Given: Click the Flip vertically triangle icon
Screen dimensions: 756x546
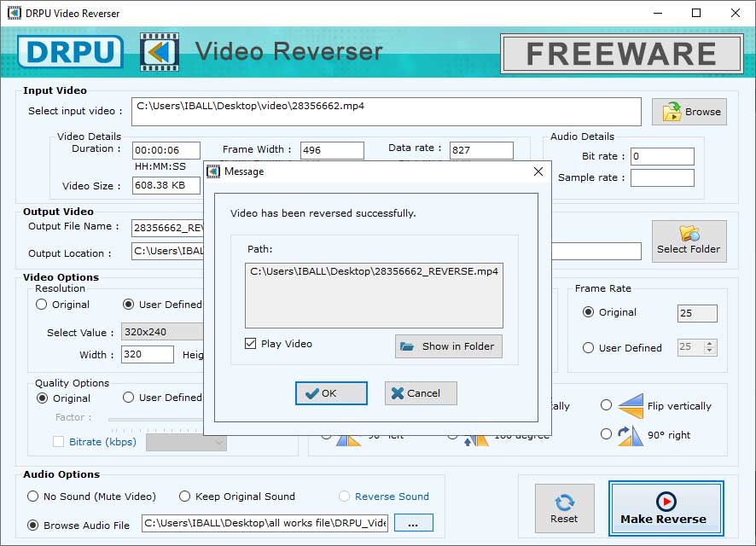Looking at the screenshot, I should [631, 406].
